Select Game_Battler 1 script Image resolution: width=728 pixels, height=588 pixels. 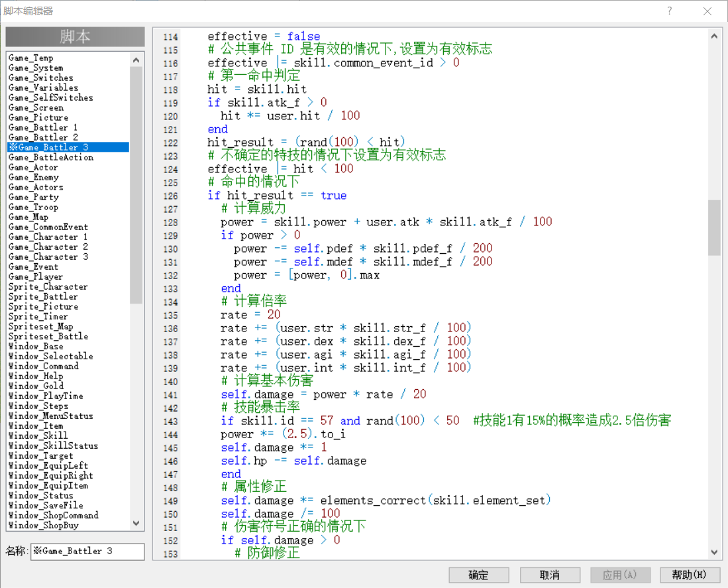pos(68,128)
